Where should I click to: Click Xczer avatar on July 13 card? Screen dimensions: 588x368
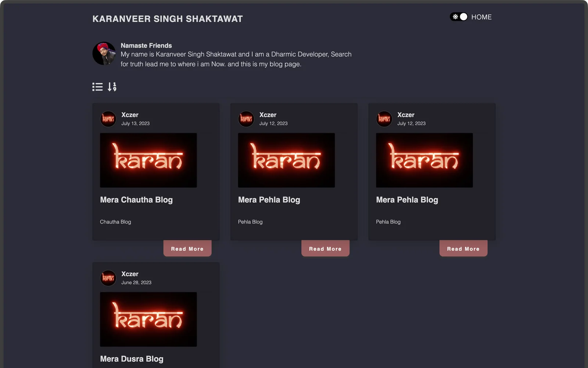pyautogui.click(x=108, y=119)
